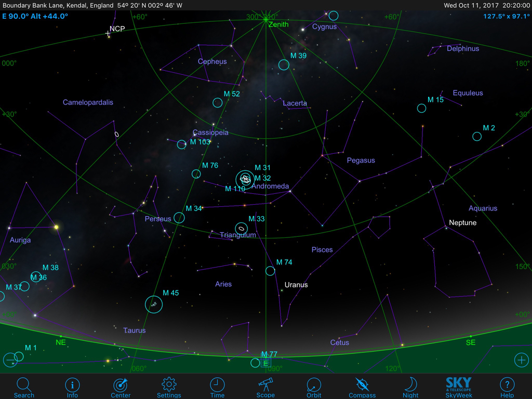Open the Scope telescope tool
Viewport: 532px width, 399px height.
pos(265,387)
